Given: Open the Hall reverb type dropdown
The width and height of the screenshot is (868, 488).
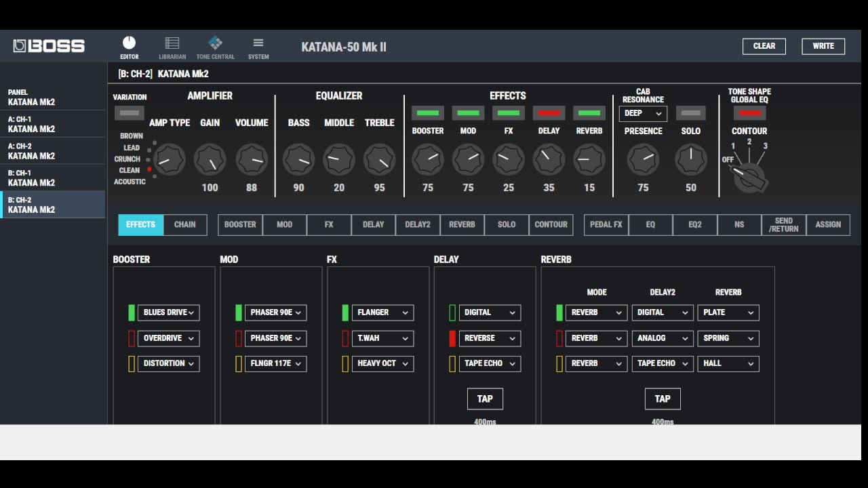Looking at the screenshot, I should click(728, 363).
